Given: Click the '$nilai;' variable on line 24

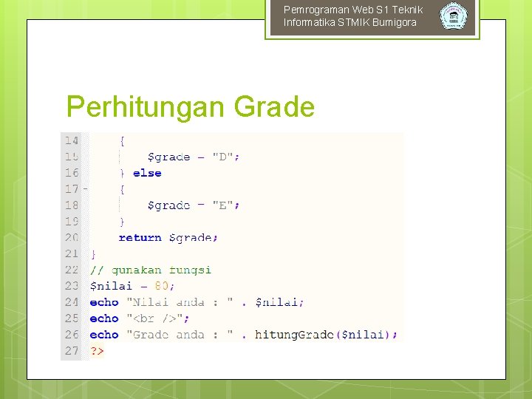Looking at the screenshot, I should pyautogui.click(x=279, y=302).
